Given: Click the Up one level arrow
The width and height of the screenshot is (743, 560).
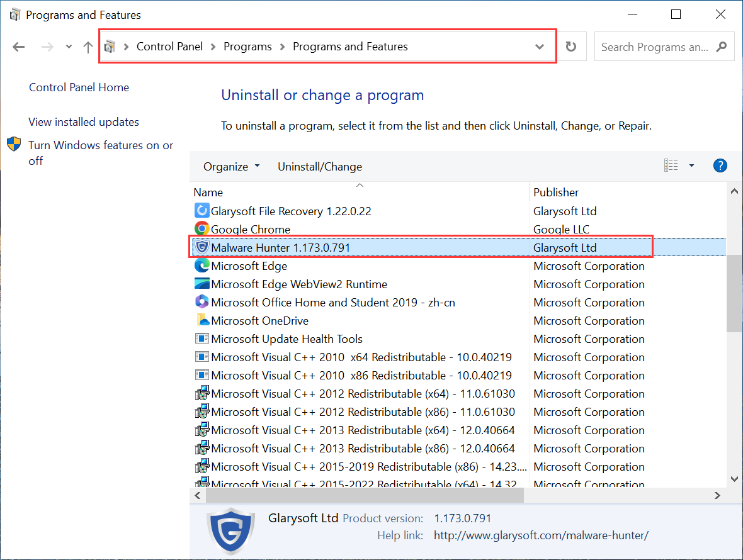Looking at the screenshot, I should [88, 47].
